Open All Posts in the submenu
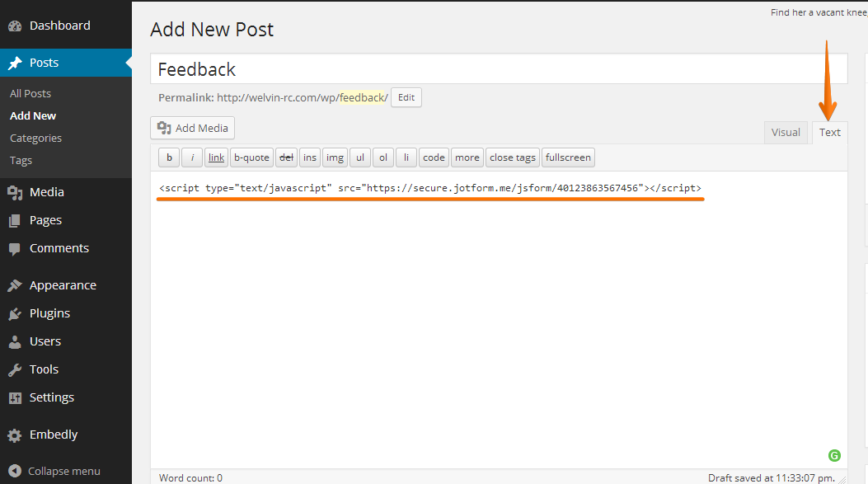Viewport: 868px width, 484px height. click(x=30, y=93)
